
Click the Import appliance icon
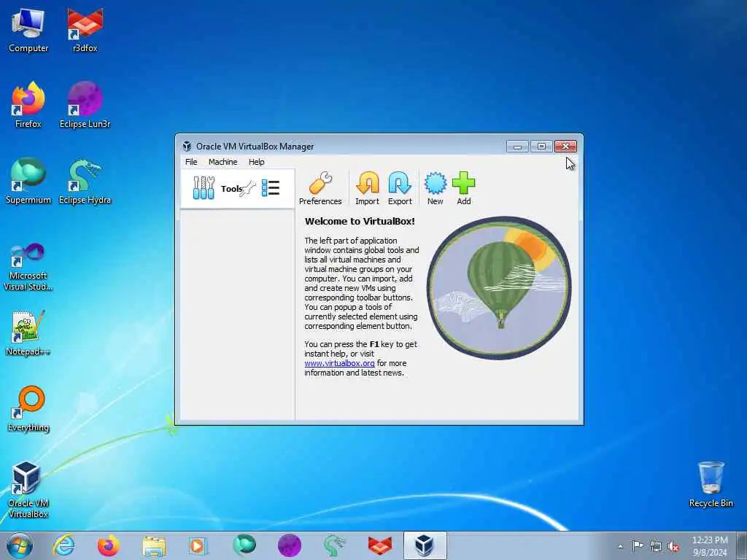coord(368,189)
